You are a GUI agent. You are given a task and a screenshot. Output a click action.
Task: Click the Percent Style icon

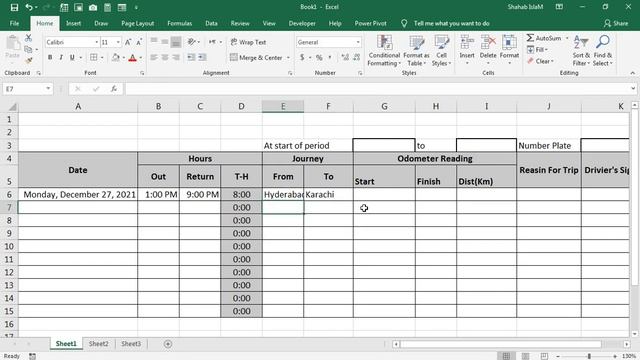(x=319, y=58)
